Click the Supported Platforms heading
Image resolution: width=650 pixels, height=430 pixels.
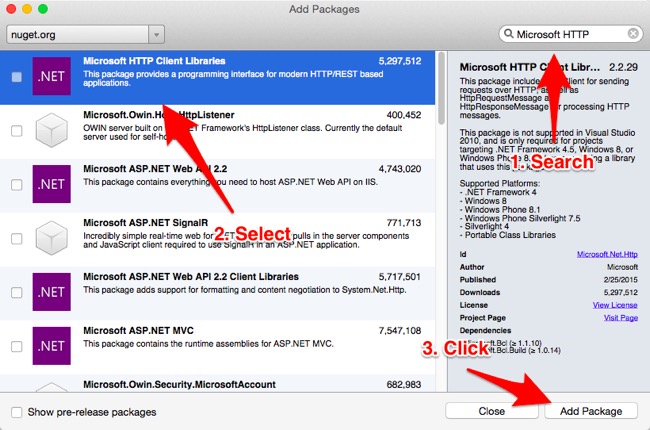(x=500, y=183)
